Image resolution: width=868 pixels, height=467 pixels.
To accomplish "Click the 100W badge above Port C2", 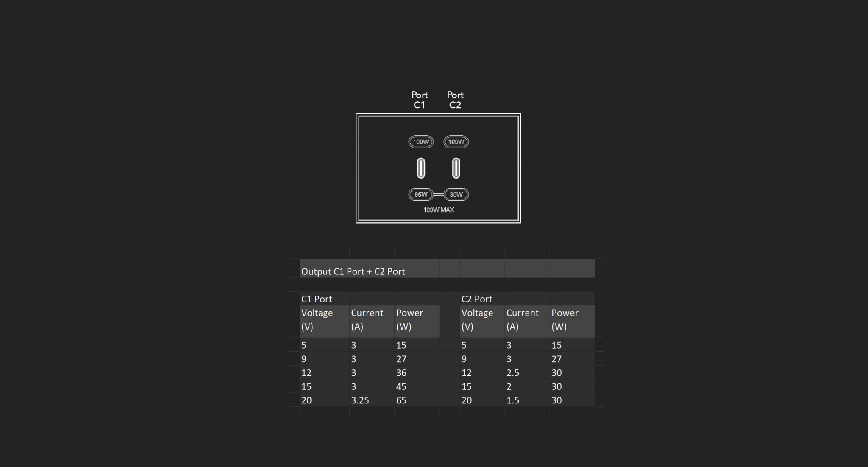I will (456, 142).
